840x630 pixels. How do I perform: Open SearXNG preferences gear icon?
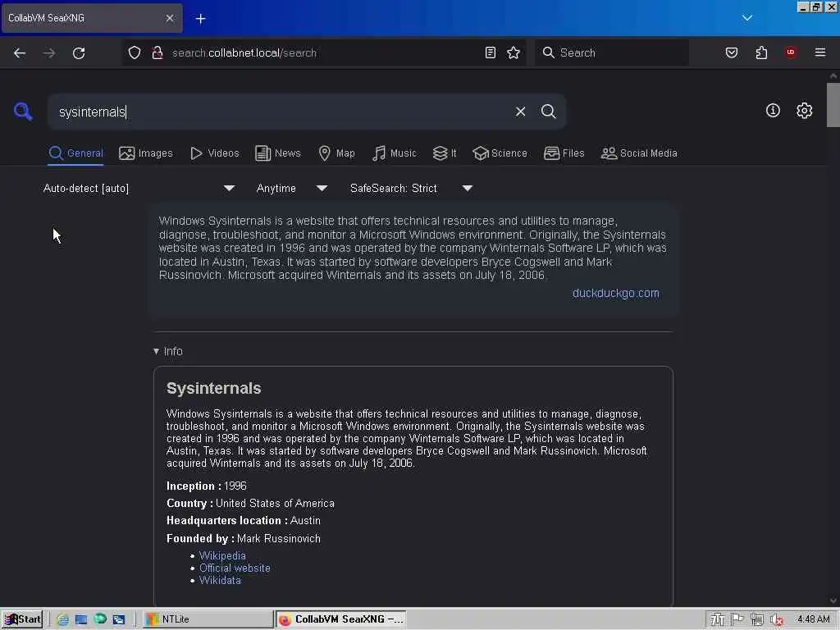click(x=804, y=111)
